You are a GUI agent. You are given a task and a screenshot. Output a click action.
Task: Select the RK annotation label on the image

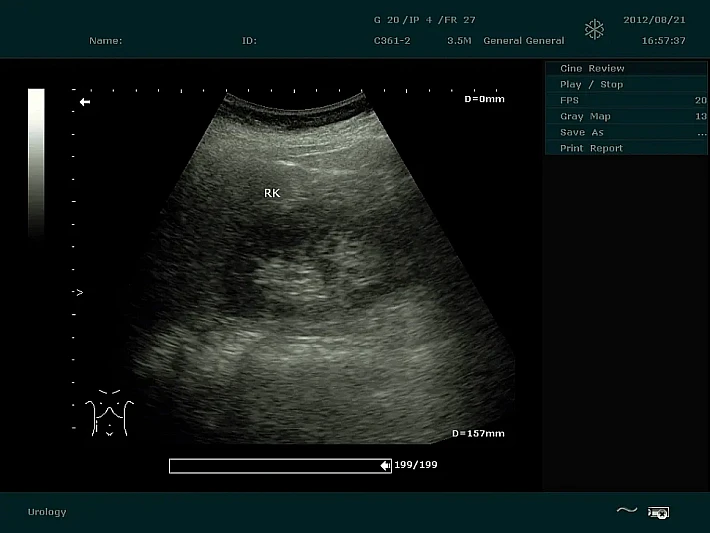272,193
